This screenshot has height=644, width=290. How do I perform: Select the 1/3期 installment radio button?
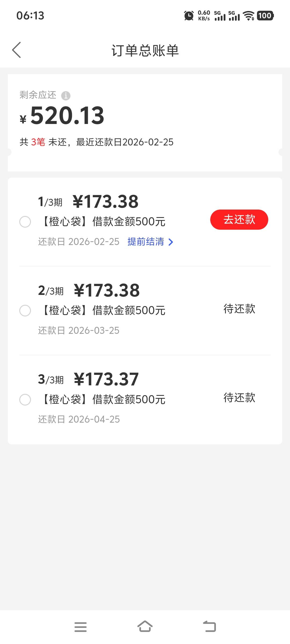tap(25, 222)
